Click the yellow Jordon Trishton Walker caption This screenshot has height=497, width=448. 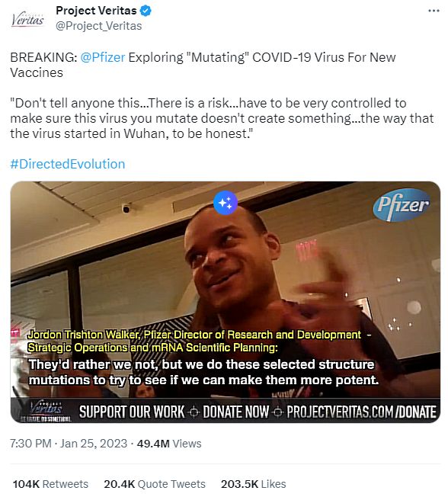click(x=199, y=341)
